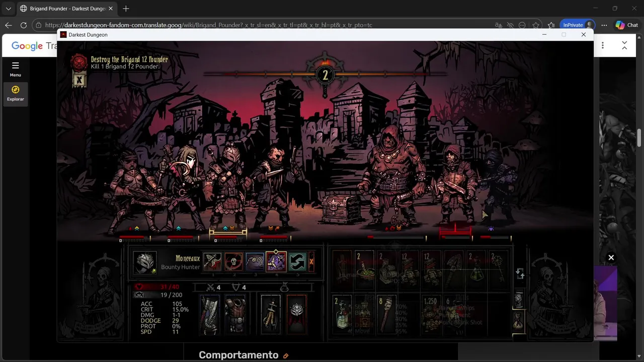Add the page to favorites with the star icon
Screen dimensions: 644x362
click(536, 25)
